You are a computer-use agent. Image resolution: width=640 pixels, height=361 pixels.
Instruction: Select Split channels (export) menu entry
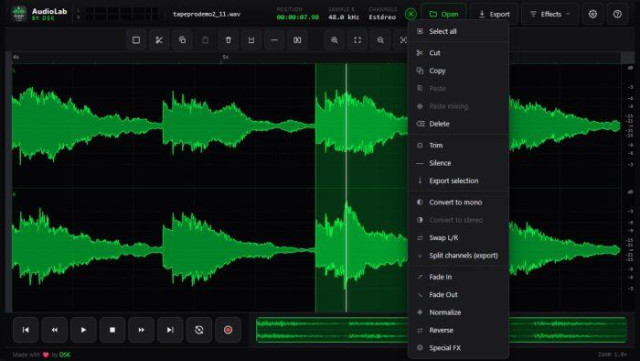point(458,255)
